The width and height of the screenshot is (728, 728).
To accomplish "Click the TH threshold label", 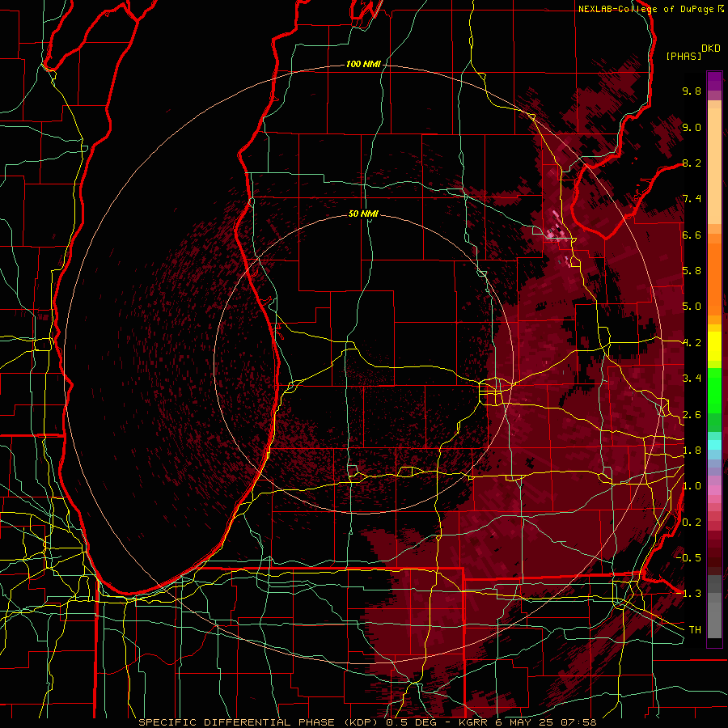I will pos(695,630).
